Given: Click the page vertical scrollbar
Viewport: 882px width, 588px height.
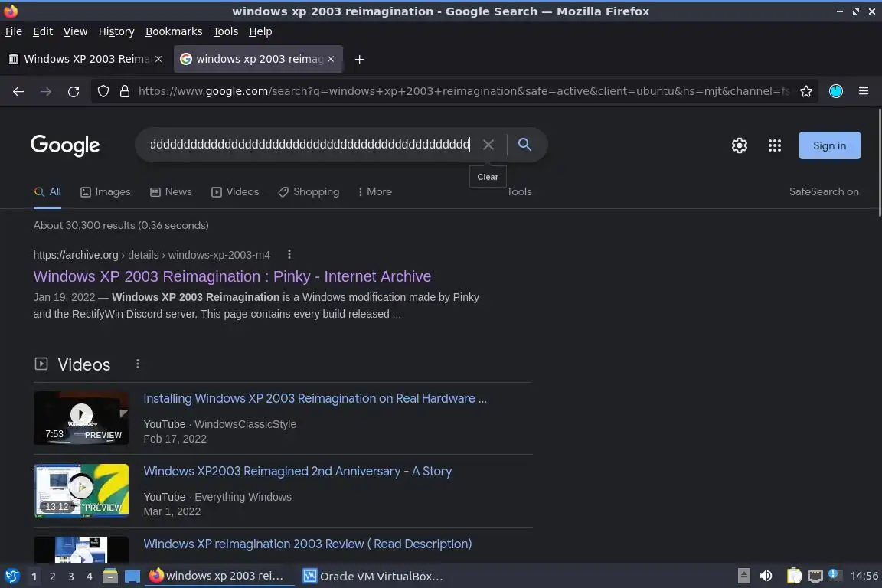Looking at the screenshot, I should pyautogui.click(x=879, y=163).
